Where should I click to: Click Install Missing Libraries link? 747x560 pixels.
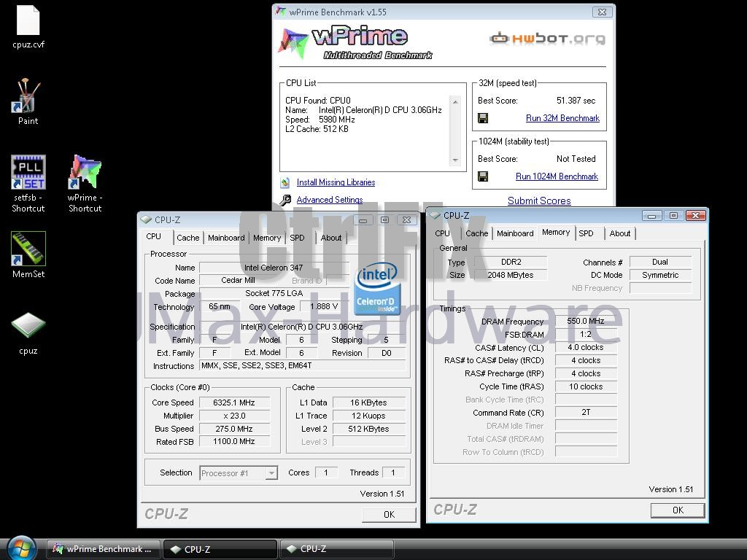pyautogui.click(x=336, y=182)
